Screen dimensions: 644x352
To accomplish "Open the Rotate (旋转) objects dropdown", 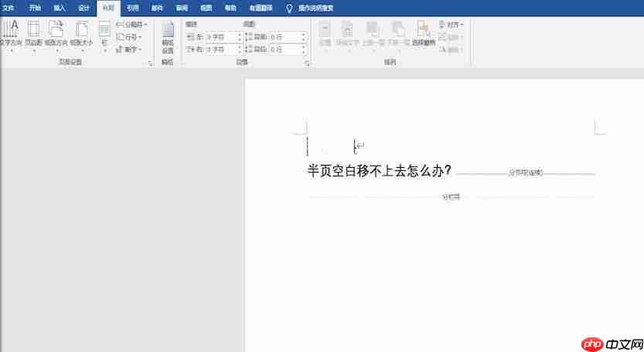I will pyautogui.click(x=451, y=50).
